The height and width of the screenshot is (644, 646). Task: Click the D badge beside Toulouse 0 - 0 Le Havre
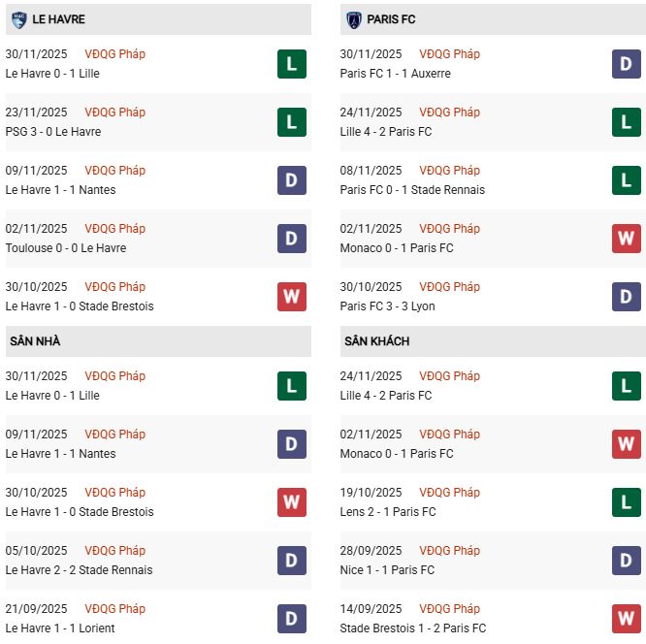point(292,239)
